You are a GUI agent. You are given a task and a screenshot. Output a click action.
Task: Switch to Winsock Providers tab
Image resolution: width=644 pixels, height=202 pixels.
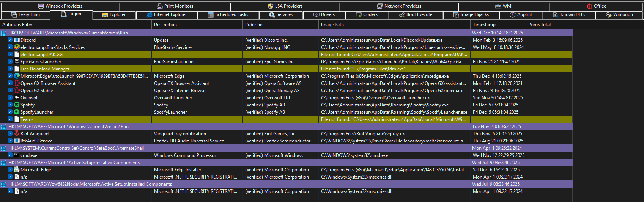pos(60,6)
